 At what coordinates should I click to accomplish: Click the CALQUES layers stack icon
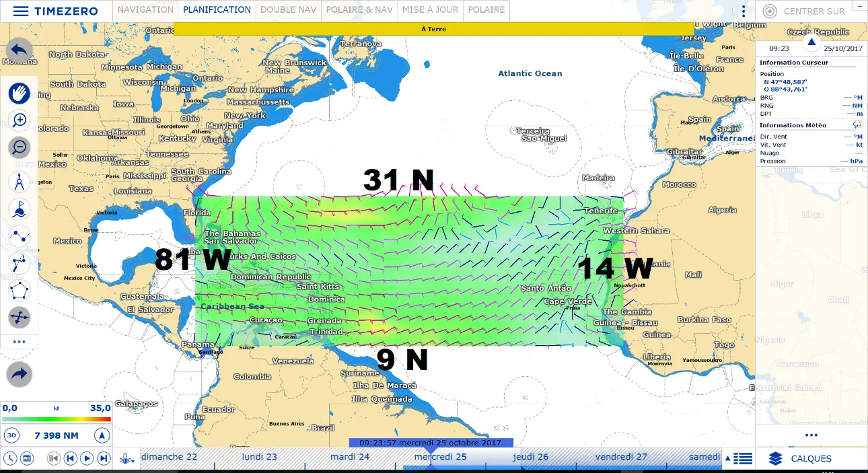coord(775,459)
